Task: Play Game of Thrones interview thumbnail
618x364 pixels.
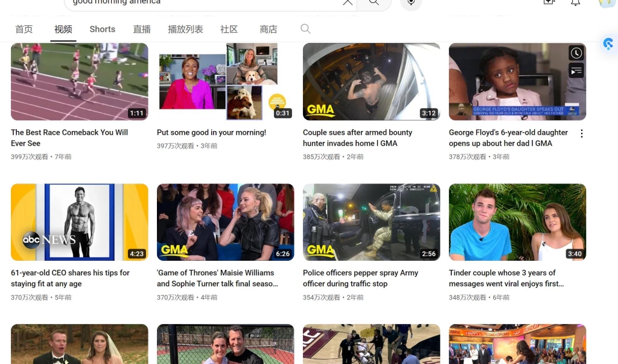Action: (226, 222)
